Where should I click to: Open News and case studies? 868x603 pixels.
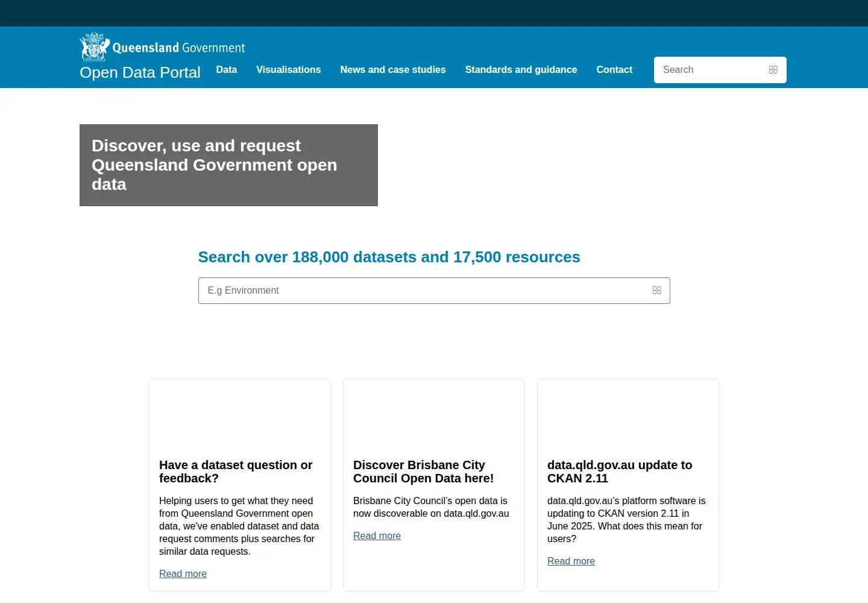[393, 70]
